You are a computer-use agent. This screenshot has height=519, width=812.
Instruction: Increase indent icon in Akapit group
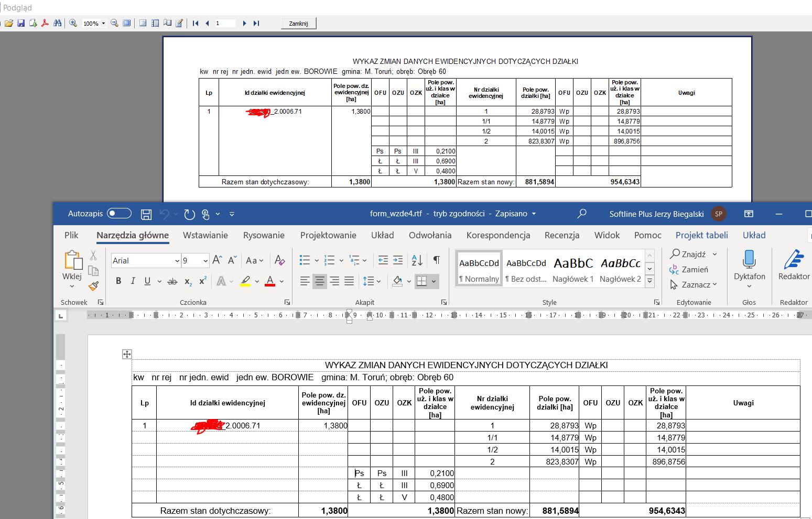(x=398, y=260)
